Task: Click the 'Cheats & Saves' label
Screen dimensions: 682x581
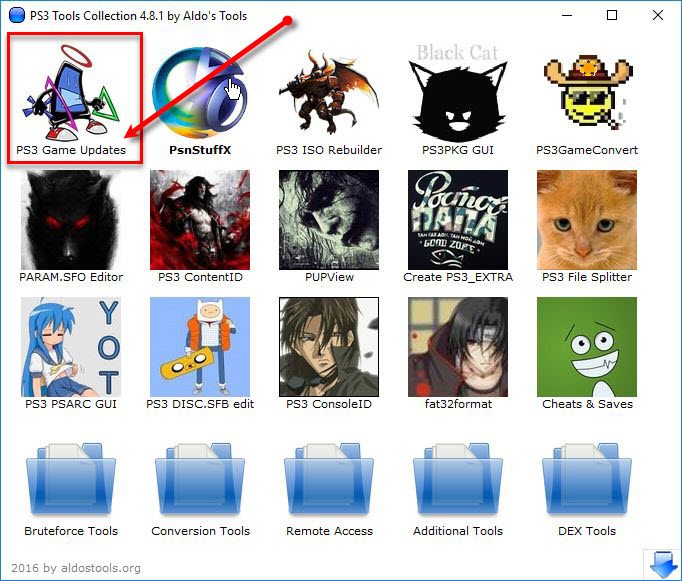Action: point(587,404)
